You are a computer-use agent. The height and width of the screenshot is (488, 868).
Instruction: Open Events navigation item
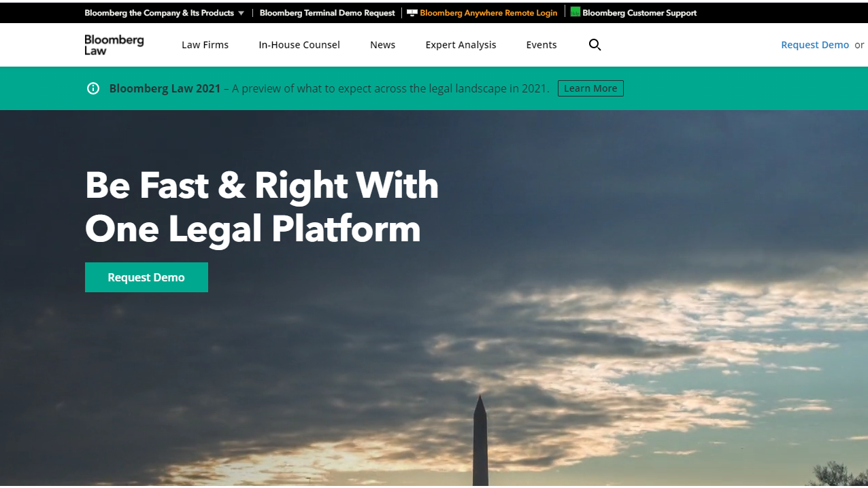pos(541,45)
